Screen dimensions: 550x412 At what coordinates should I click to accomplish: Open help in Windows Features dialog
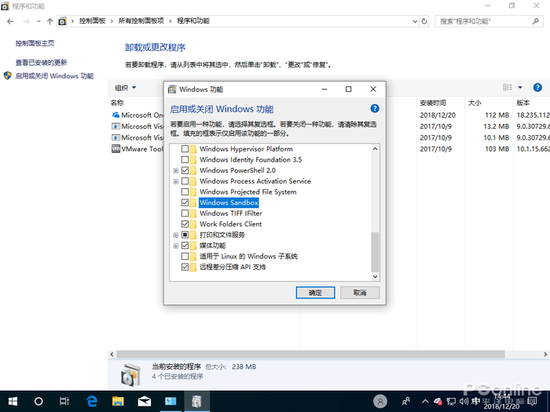click(x=375, y=108)
